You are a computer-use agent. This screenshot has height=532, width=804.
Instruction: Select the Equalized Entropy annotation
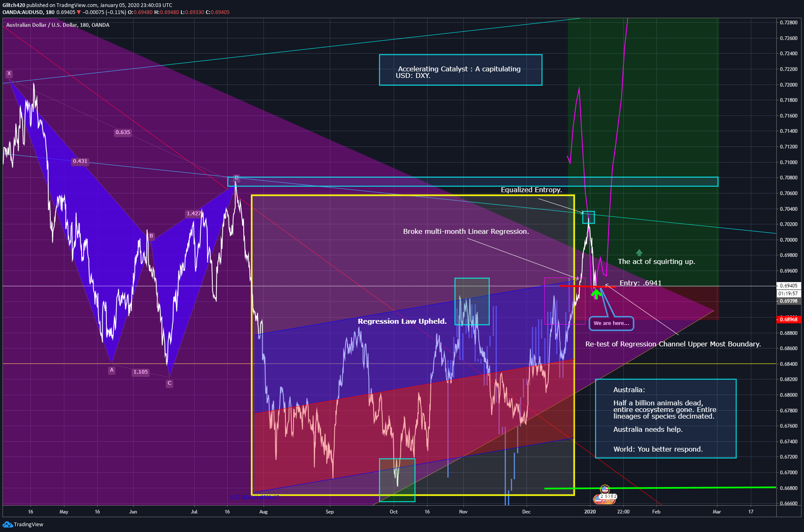tap(531, 190)
